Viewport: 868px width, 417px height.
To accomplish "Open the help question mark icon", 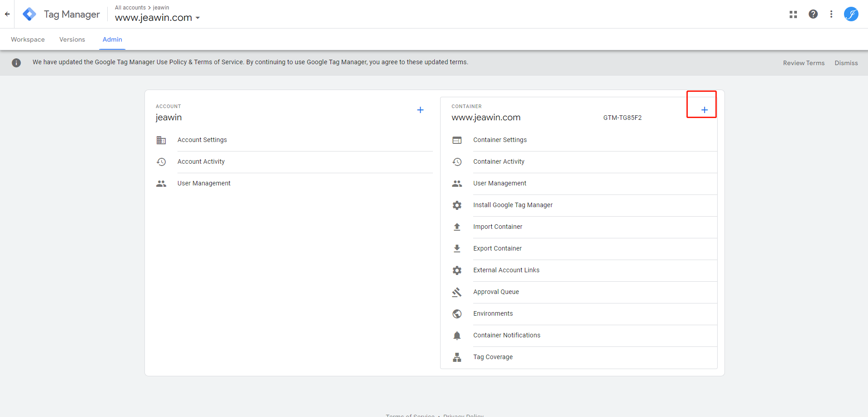I will [x=813, y=14].
